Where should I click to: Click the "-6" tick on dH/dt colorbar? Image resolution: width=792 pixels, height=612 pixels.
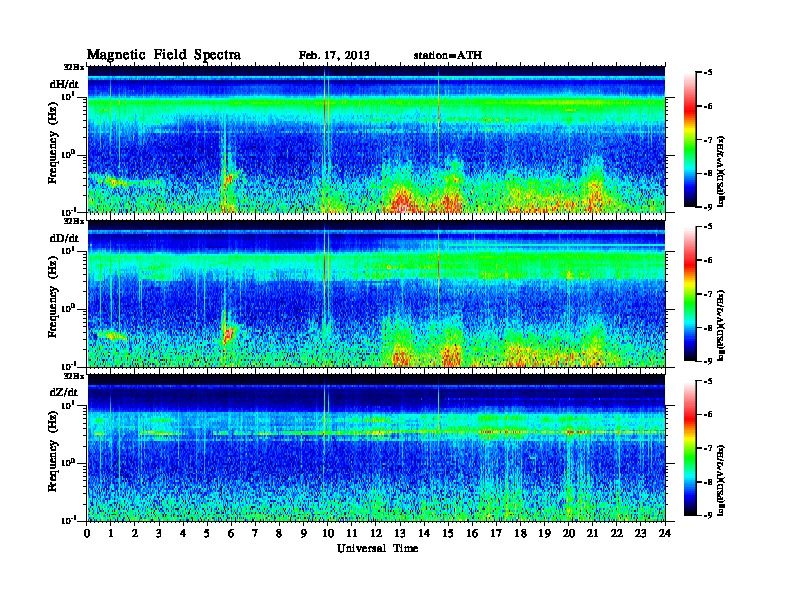coord(707,106)
